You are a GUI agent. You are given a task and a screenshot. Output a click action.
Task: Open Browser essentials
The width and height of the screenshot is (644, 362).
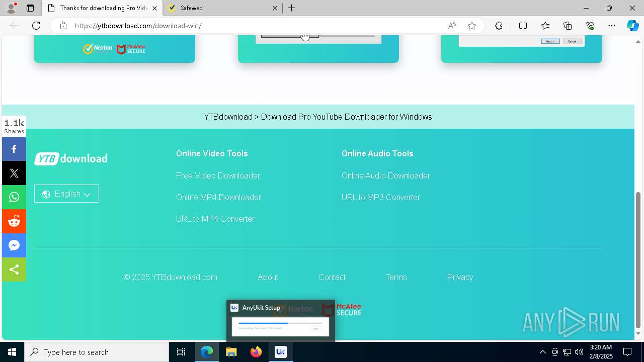(x=590, y=26)
